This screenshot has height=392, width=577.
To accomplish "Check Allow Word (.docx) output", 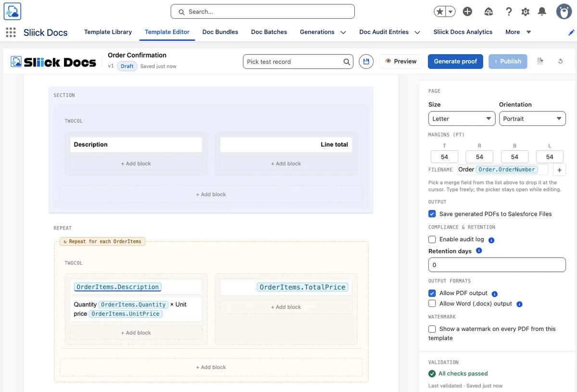I will point(432,303).
